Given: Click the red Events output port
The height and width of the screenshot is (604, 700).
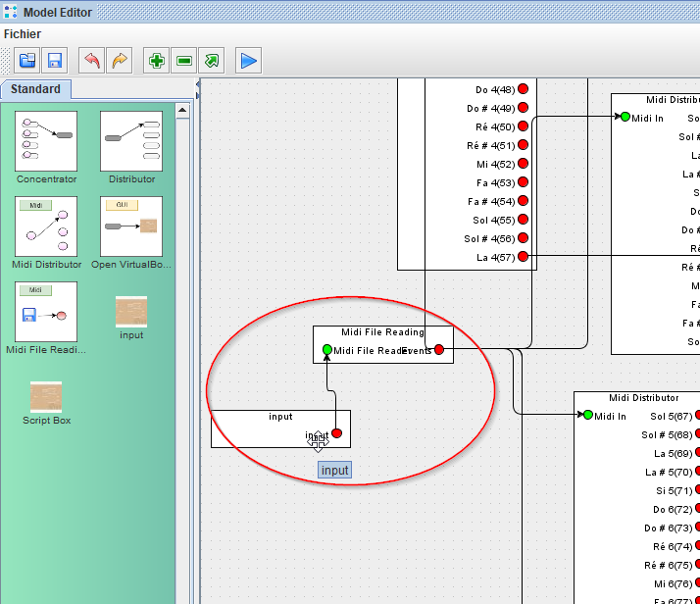Looking at the screenshot, I should 439,350.
